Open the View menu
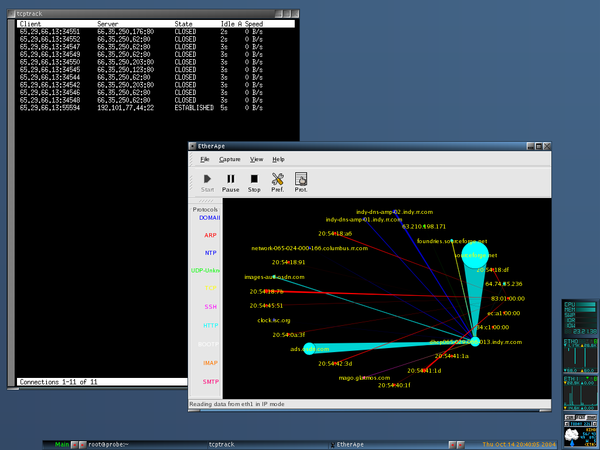Viewport: 600px width, 450px height. [x=256, y=159]
